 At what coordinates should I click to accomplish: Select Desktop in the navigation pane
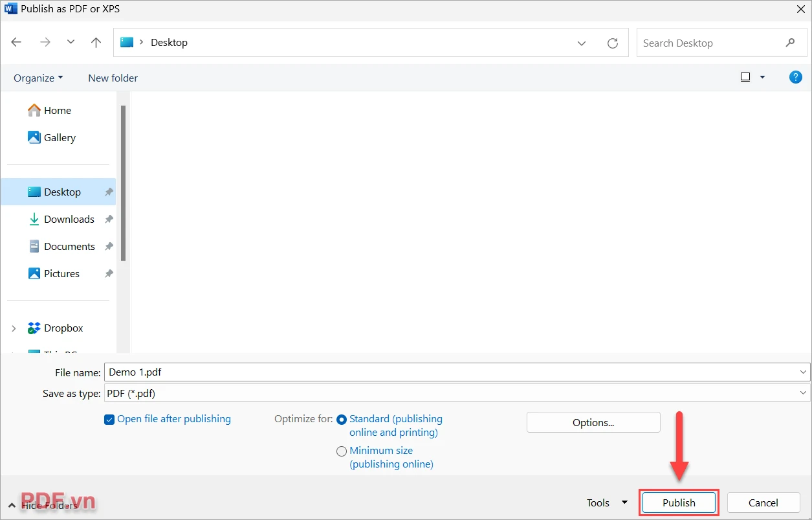(58, 192)
